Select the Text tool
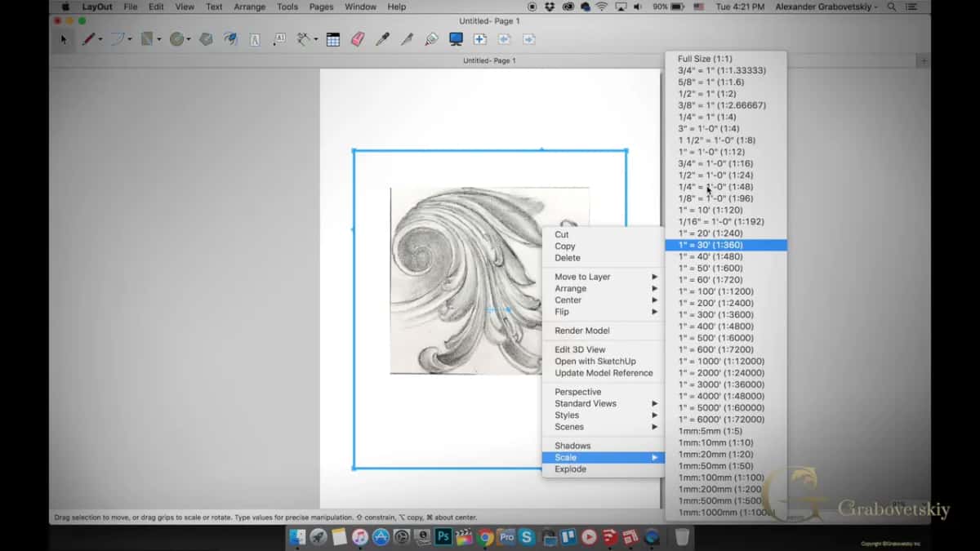 [x=255, y=39]
